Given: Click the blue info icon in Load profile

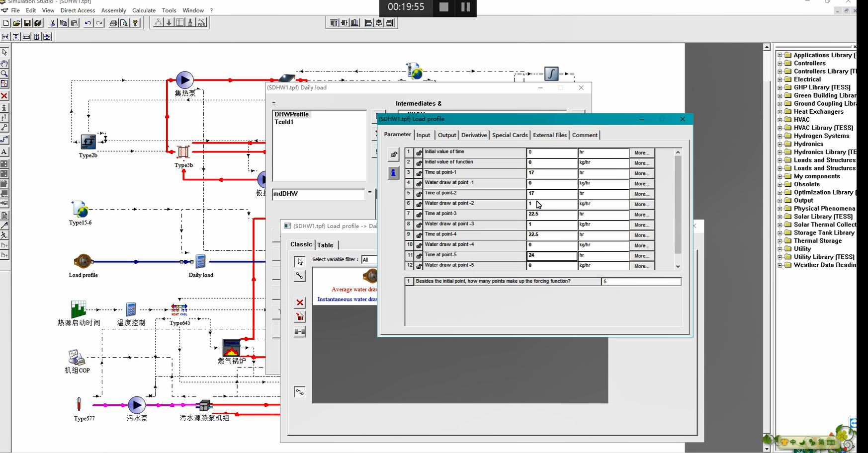Looking at the screenshot, I should tap(393, 173).
